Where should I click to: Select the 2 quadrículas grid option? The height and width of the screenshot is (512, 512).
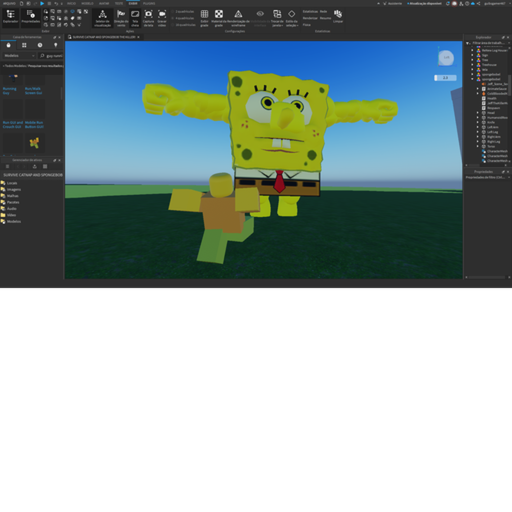click(182, 12)
